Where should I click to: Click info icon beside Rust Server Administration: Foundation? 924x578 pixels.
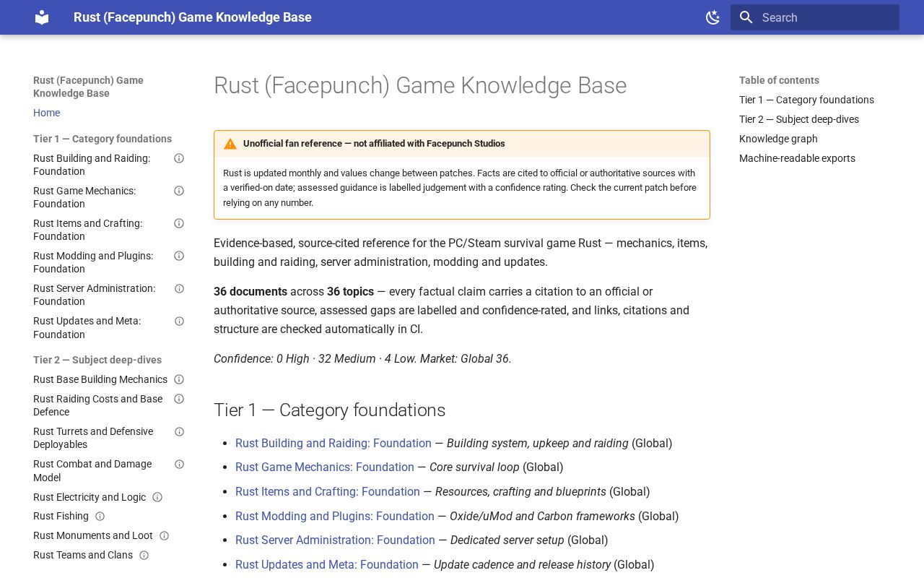point(179,288)
